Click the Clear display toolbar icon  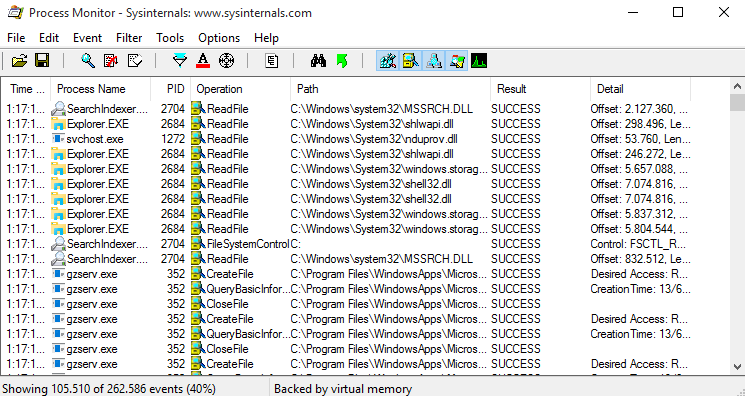[135, 61]
